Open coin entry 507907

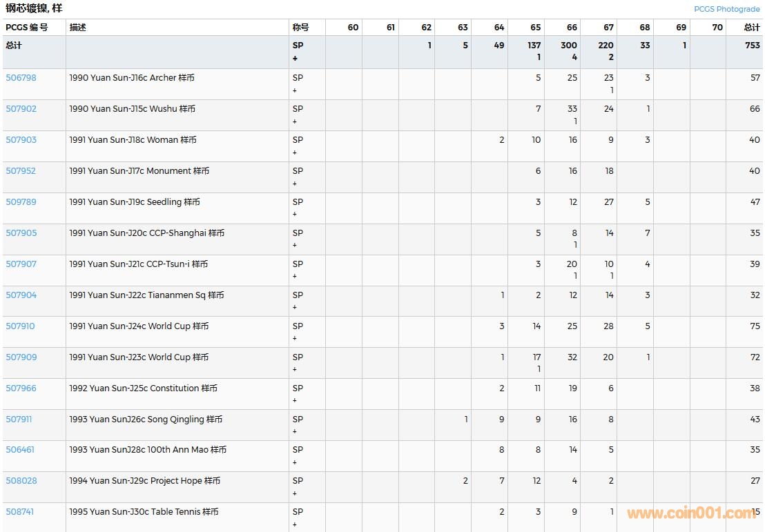21,264
